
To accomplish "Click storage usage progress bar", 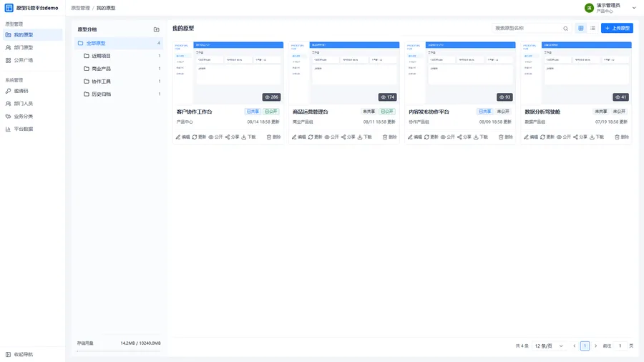I will tap(119, 351).
